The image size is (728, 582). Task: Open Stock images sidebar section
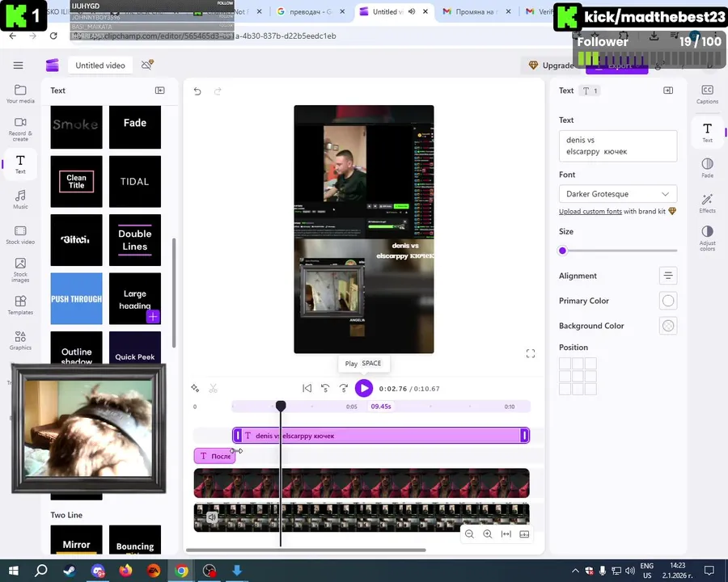(x=20, y=270)
